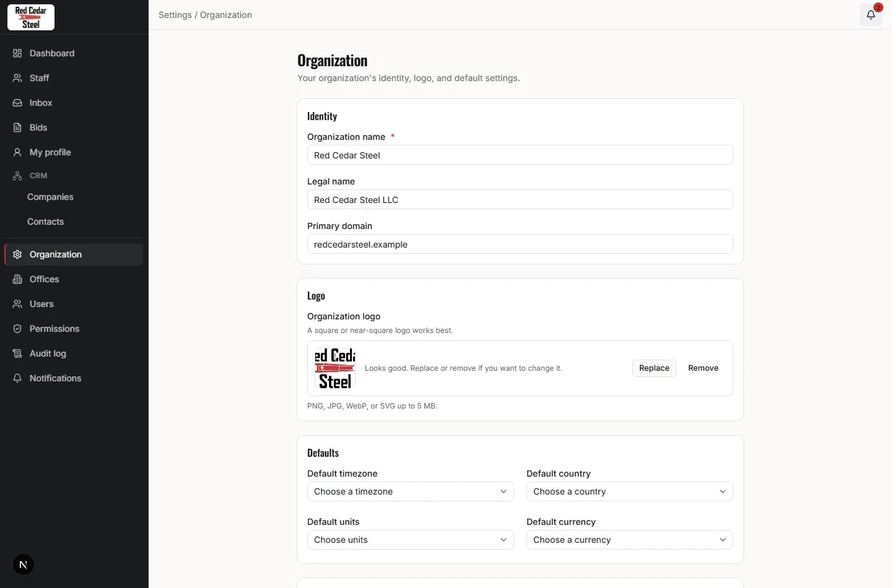
Task: Click the Staff people icon
Action: coord(17,78)
